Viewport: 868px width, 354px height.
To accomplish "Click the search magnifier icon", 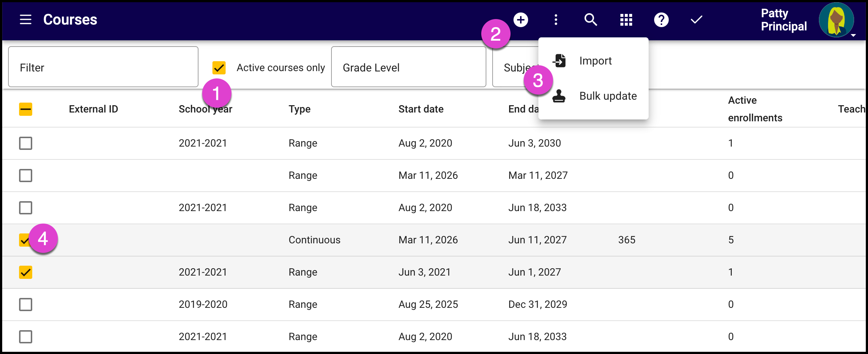I will coord(590,20).
